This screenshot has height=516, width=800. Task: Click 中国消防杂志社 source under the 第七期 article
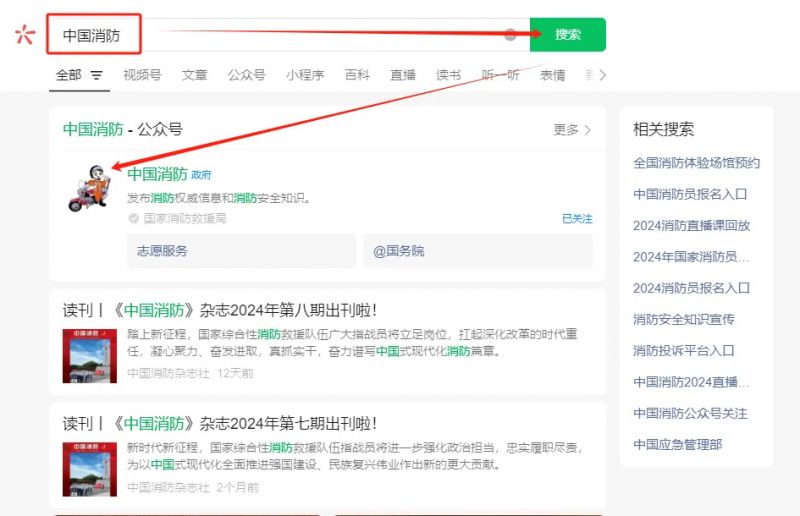coord(168,487)
